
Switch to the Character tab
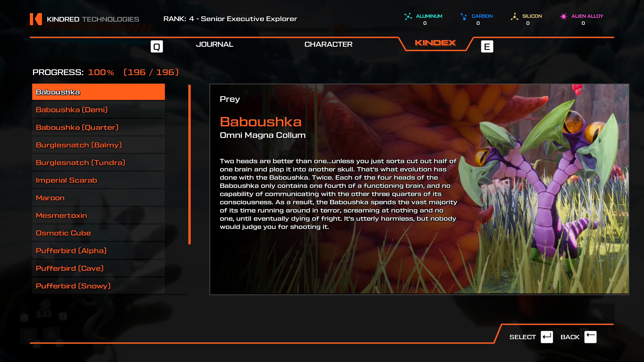click(328, 44)
